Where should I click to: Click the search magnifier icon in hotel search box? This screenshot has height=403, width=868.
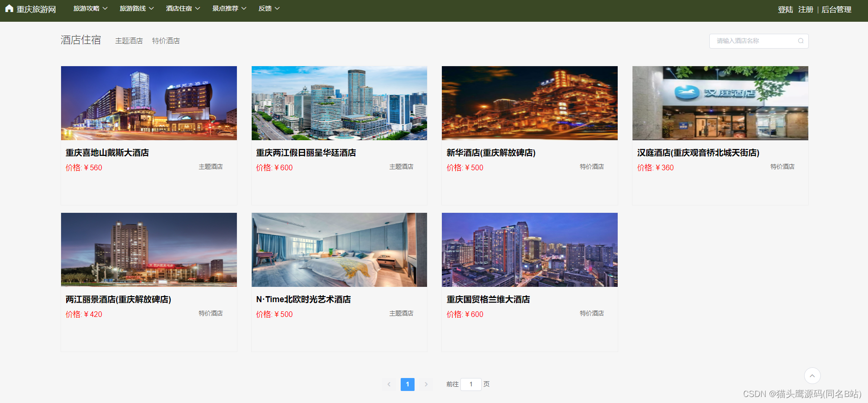800,41
